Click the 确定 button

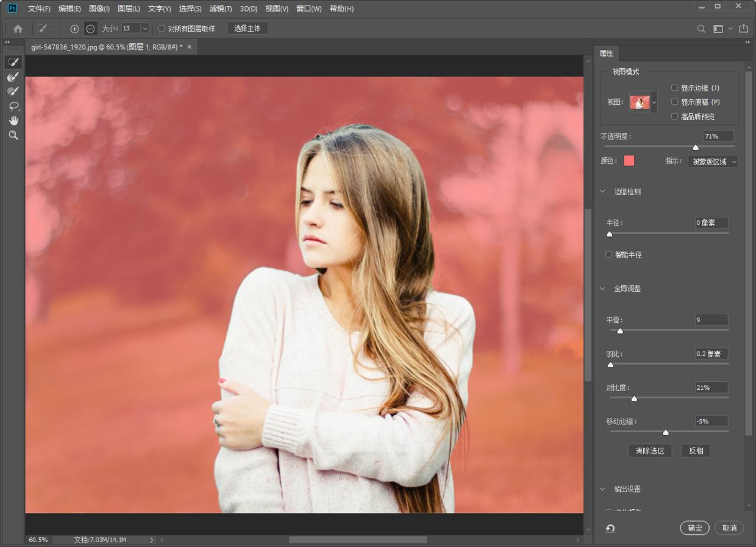[694, 528]
